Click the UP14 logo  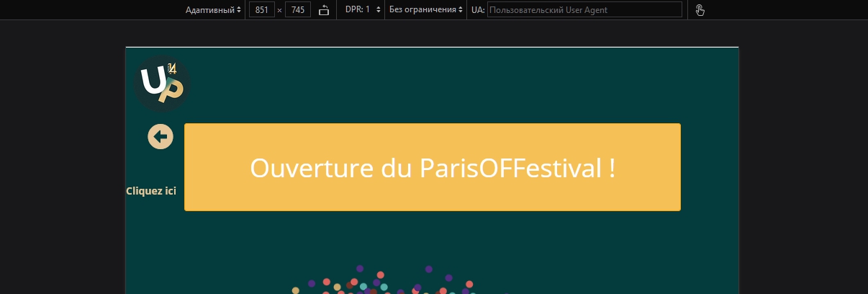click(162, 84)
